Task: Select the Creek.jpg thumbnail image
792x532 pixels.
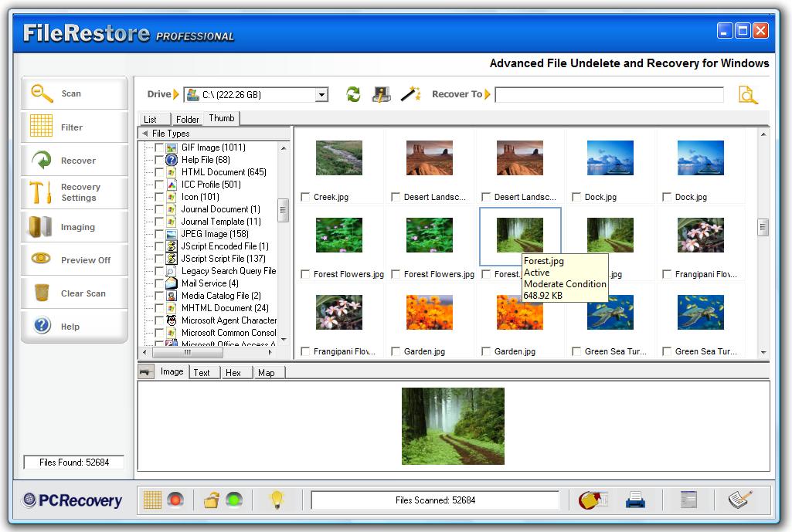Action: coord(339,158)
